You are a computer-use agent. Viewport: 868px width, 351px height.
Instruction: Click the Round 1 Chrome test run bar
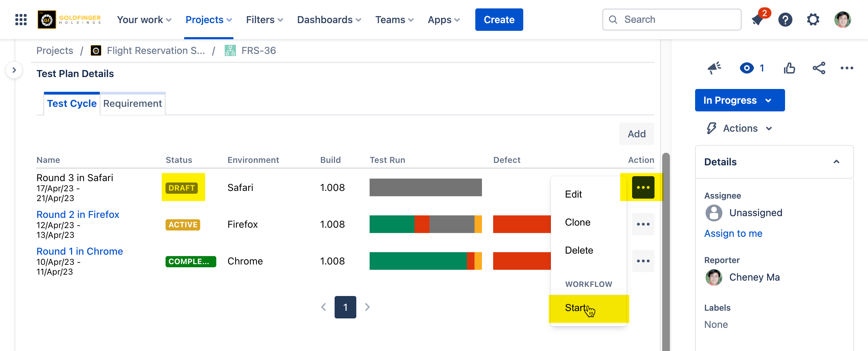pyautogui.click(x=425, y=261)
